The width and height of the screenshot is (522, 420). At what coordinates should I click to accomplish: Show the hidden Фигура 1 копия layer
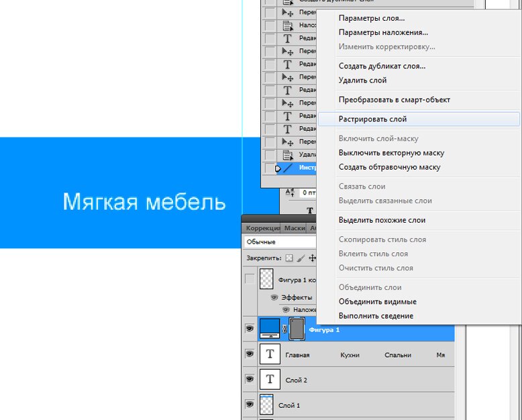(x=250, y=279)
